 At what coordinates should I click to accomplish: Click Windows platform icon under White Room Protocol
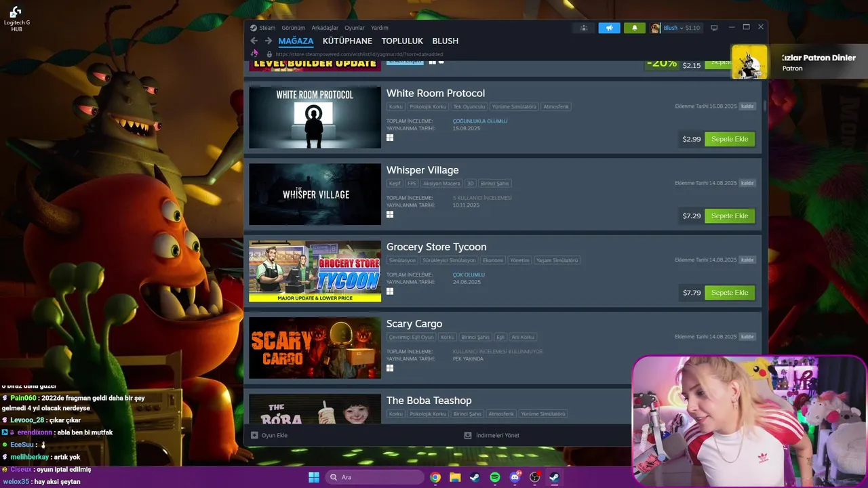(x=390, y=138)
